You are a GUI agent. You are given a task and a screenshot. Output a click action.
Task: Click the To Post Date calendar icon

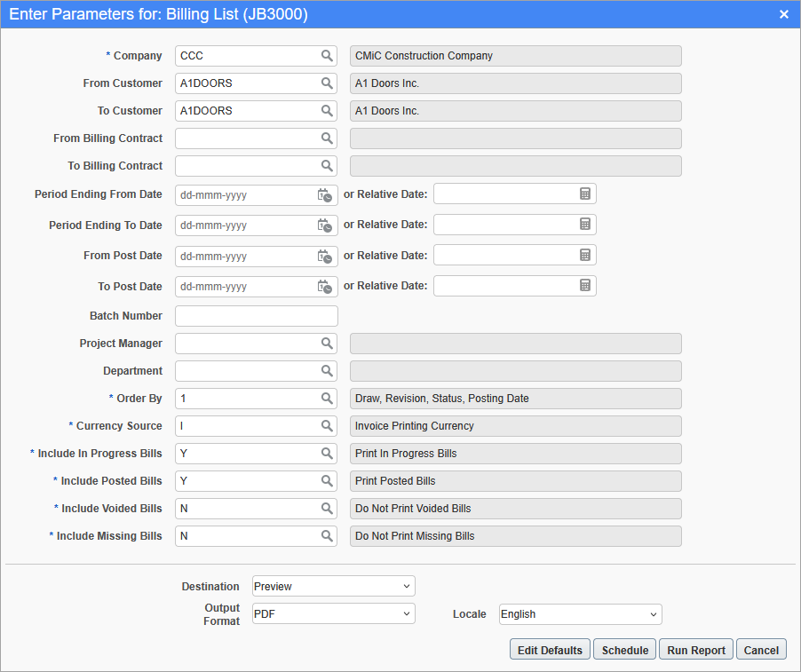click(x=324, y=287)
